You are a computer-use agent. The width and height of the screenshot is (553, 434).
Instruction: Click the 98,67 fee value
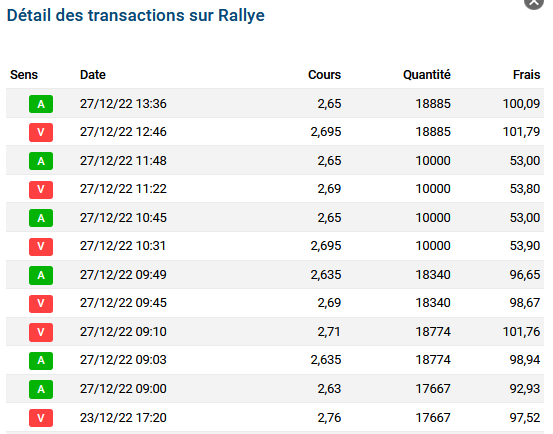coord(525,303)
